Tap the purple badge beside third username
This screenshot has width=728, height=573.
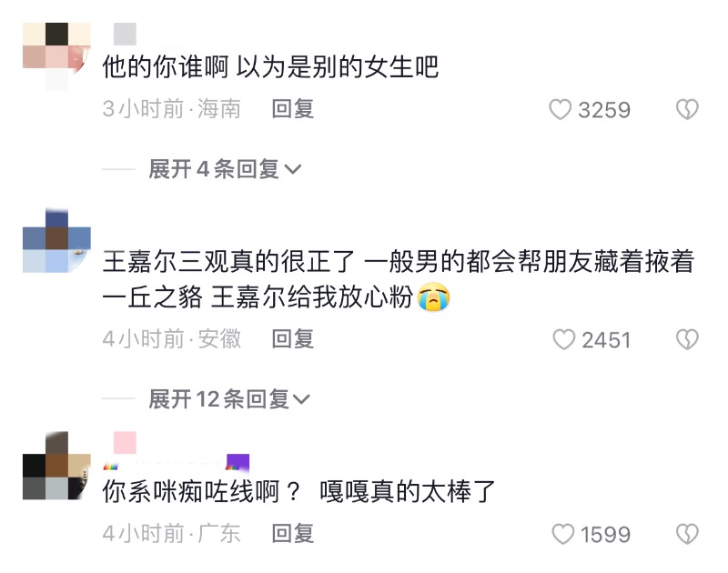pyautogui.click(x=238, y=463)
